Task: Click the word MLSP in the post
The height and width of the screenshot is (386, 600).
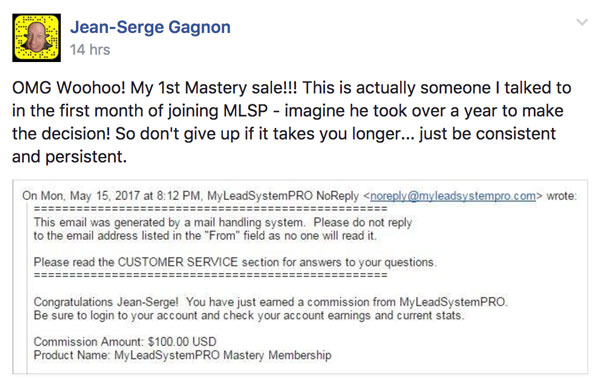Action: tap(246, 111)
